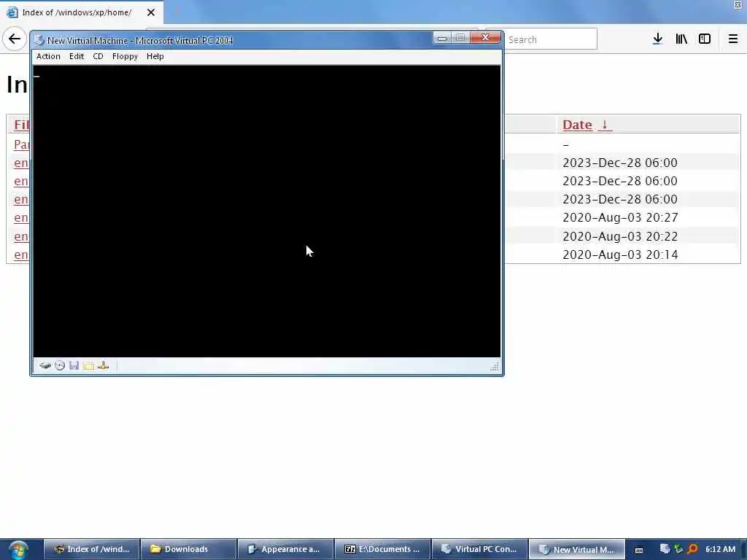Click the Virtual PC window resize grip
This screenshot has width=747, height=560.
495,366
